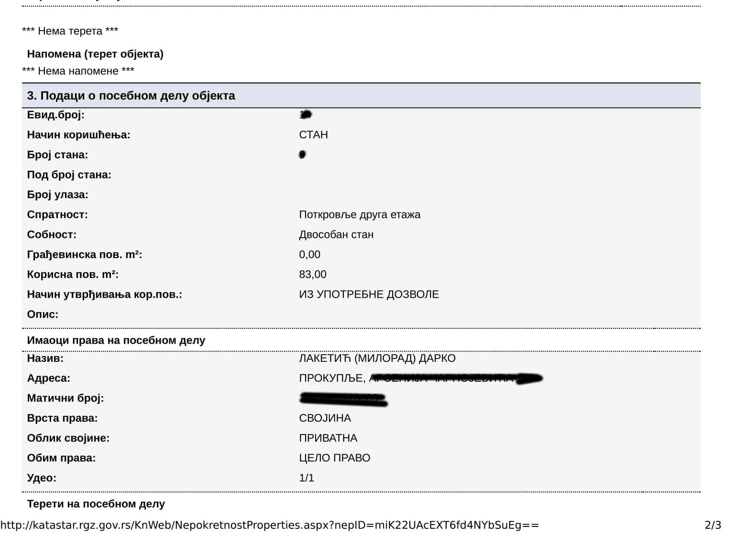Click the 'Имаоци права на посебном делу' heading
Screen dimensions: 756x537
point(116,340)
